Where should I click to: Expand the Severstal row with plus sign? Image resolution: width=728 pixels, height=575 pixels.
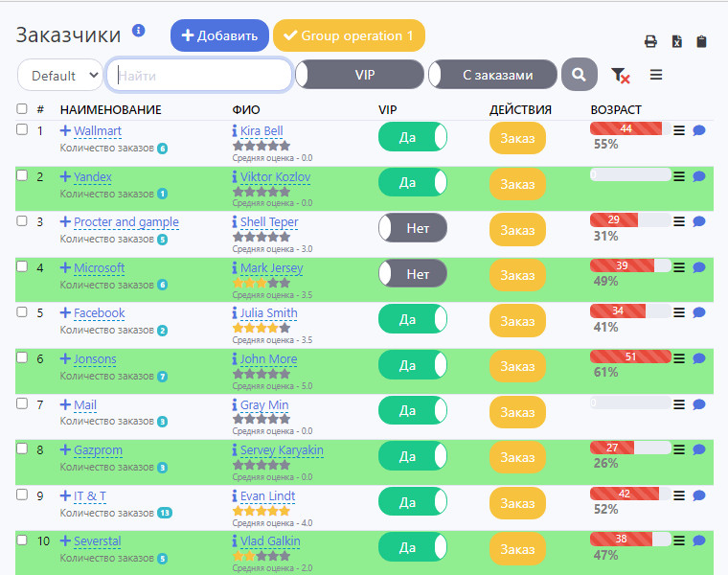tap(65, 540)
